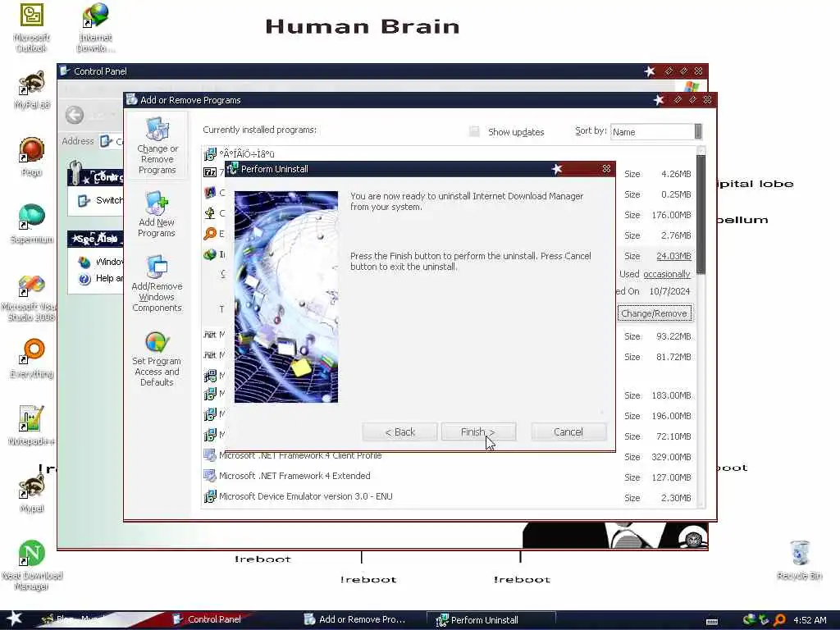Open Microsoft Outlook desktop icon
The image size is (840, 630).
pos(32,27)
